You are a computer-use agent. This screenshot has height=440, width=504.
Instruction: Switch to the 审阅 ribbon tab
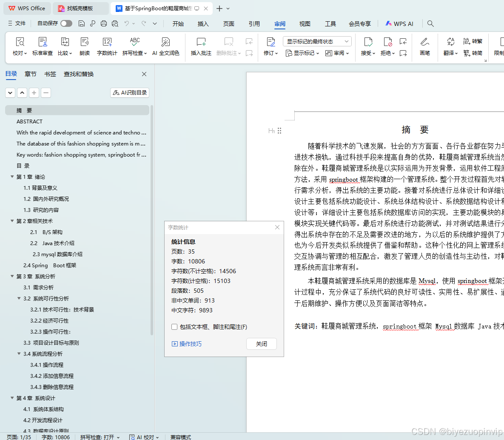coord(279,24)
